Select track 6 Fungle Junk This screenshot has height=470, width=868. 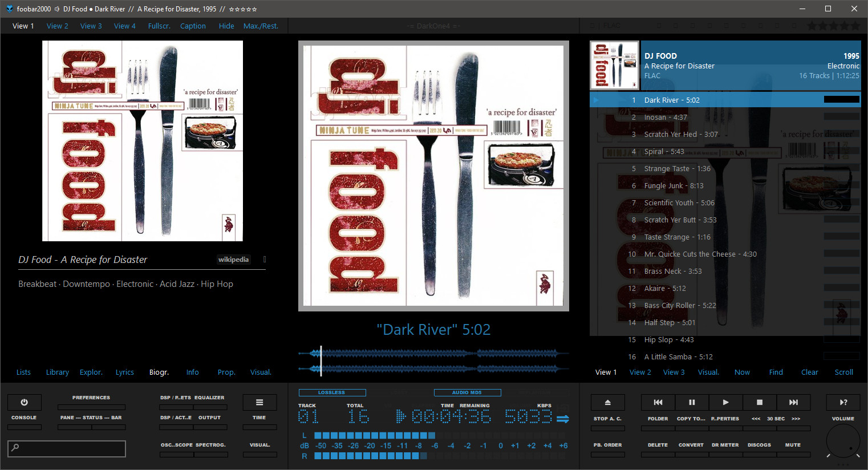(x=725, y=185)
